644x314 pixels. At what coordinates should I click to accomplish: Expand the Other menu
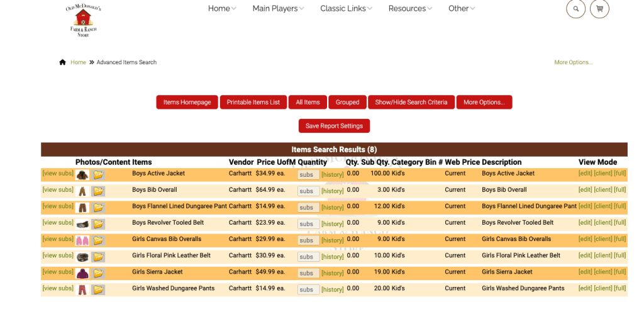coord(462,8)
